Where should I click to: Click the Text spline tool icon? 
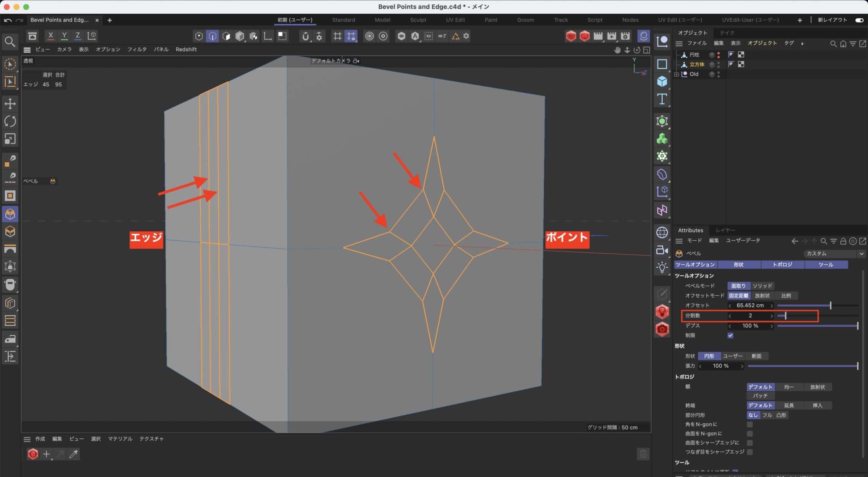(662, 99)
